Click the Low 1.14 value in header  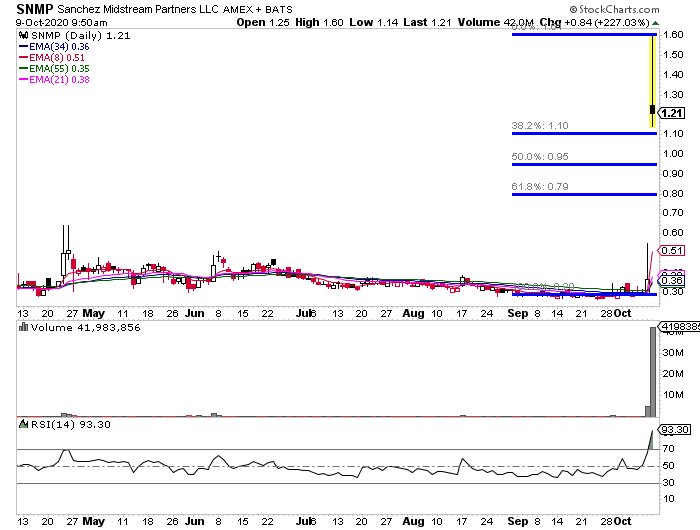(374, 22)
